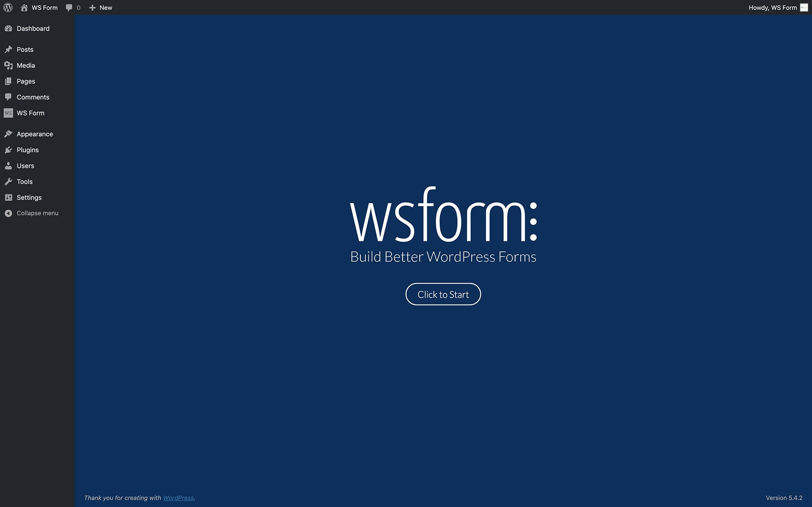812x507 pixels.
Task: Open the Appearance brush icon
Action: pyautogui.click(x=9, y=134)
